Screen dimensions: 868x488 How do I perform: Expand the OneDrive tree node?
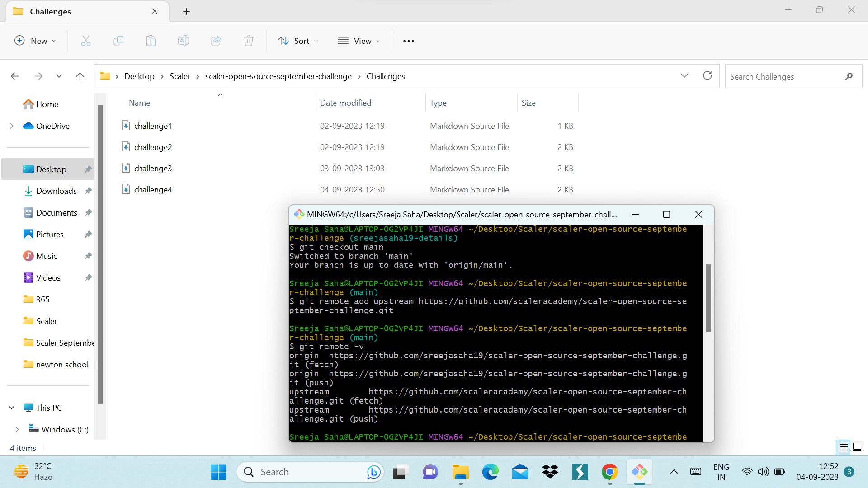coord(12,126)
